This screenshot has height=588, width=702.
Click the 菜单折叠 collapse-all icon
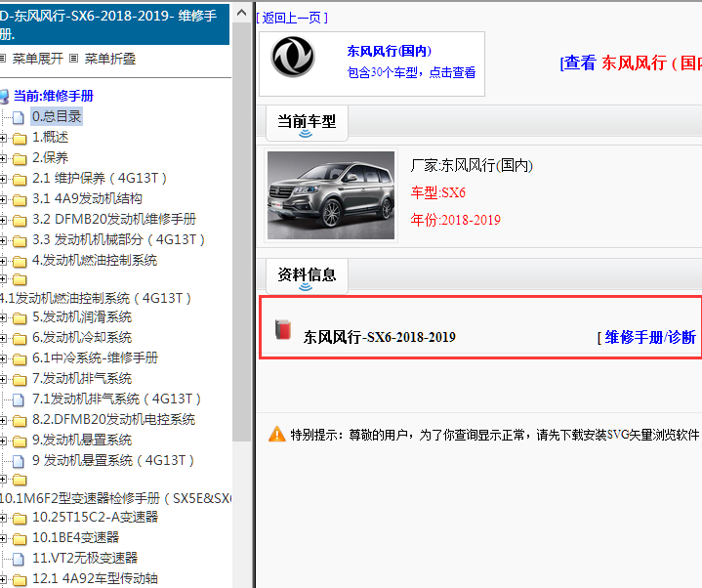74,59
